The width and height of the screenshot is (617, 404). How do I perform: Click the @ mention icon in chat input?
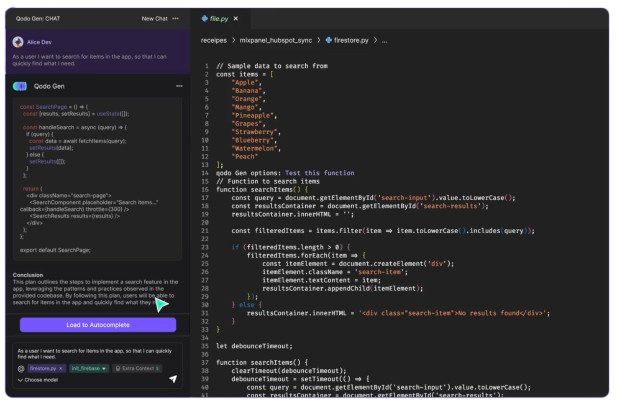point(20,369)
